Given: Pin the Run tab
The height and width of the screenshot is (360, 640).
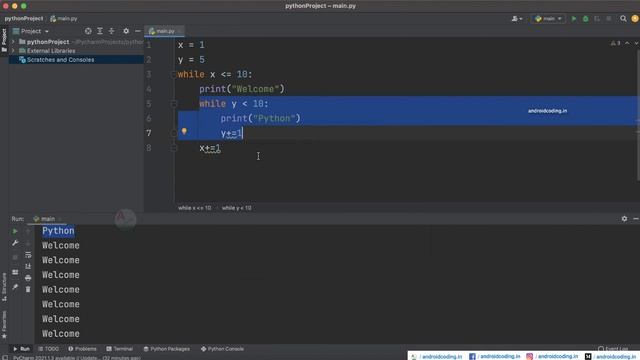Looking at the screenshot, I should pos(15,287).
